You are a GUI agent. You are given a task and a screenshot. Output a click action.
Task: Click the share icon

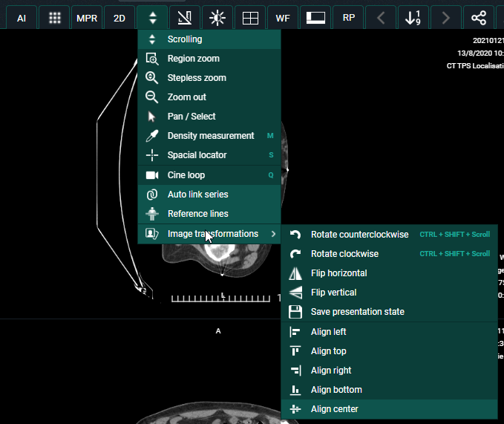point(479,18)
